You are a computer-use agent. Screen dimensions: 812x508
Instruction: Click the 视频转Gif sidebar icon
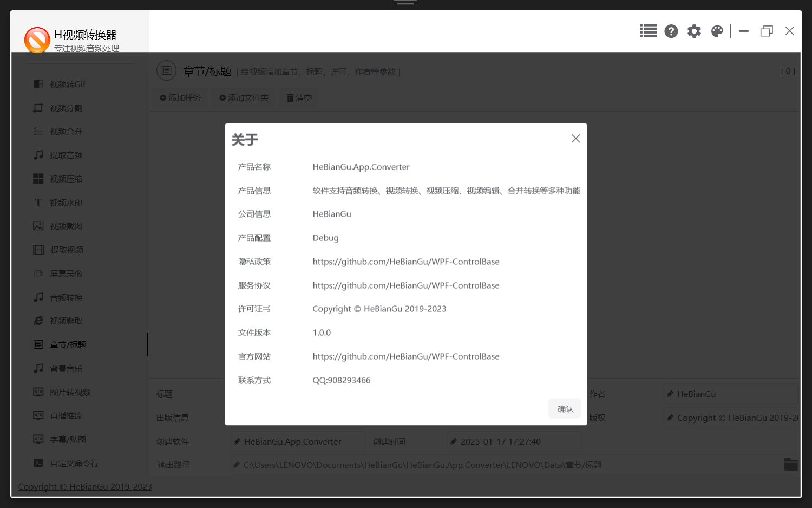coord(38,84)
